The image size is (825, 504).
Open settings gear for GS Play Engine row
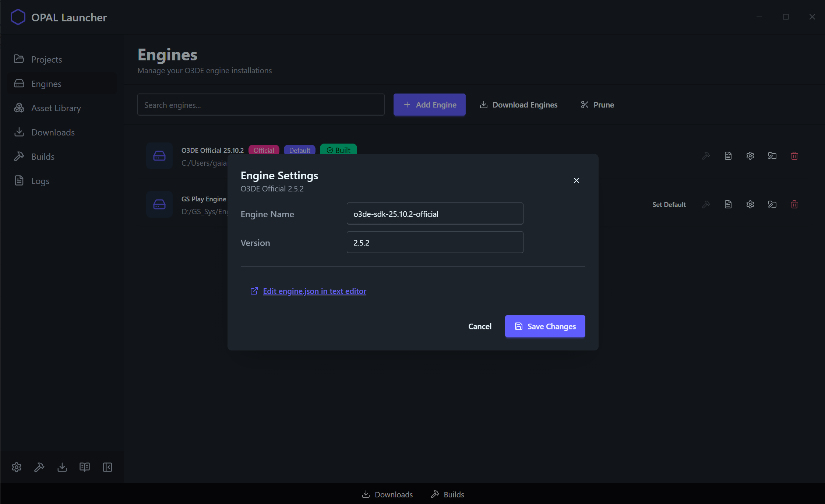[x=750, y=204]
